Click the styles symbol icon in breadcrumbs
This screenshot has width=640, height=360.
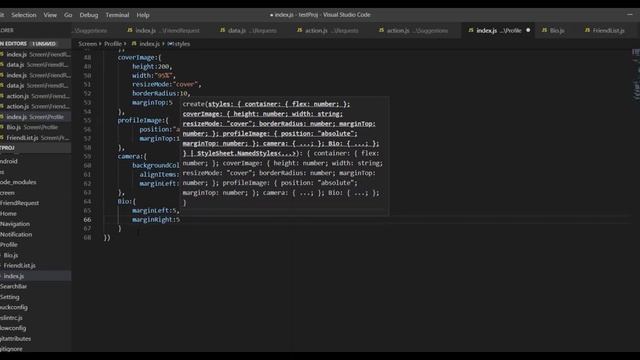pyautogui.click(x=170, y=44)
